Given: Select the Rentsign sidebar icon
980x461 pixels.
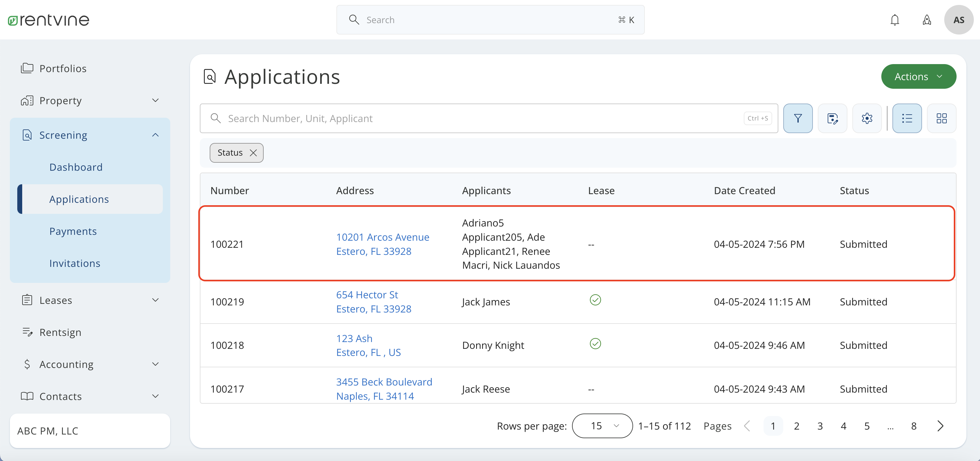Looking at the screenshot, I should 27,332.
